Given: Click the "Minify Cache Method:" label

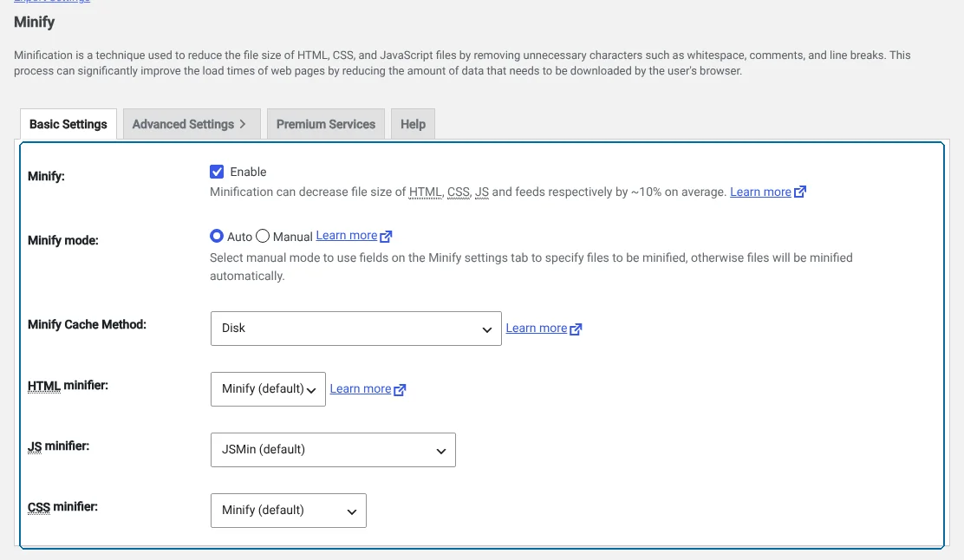Looking at the screenshot, I should [87, 324].
